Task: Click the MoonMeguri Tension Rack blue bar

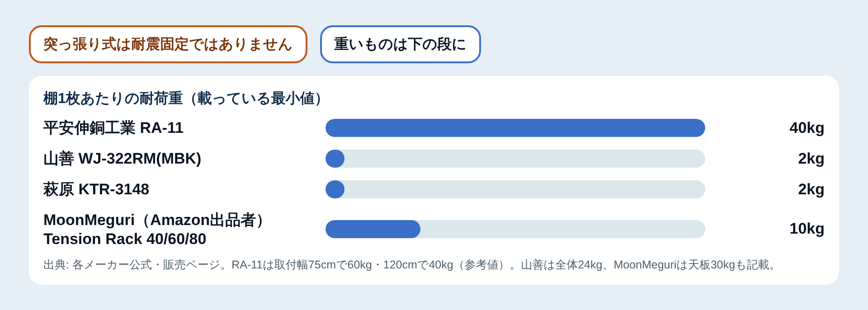Action: pyautogui.click(x=373, y=229)
